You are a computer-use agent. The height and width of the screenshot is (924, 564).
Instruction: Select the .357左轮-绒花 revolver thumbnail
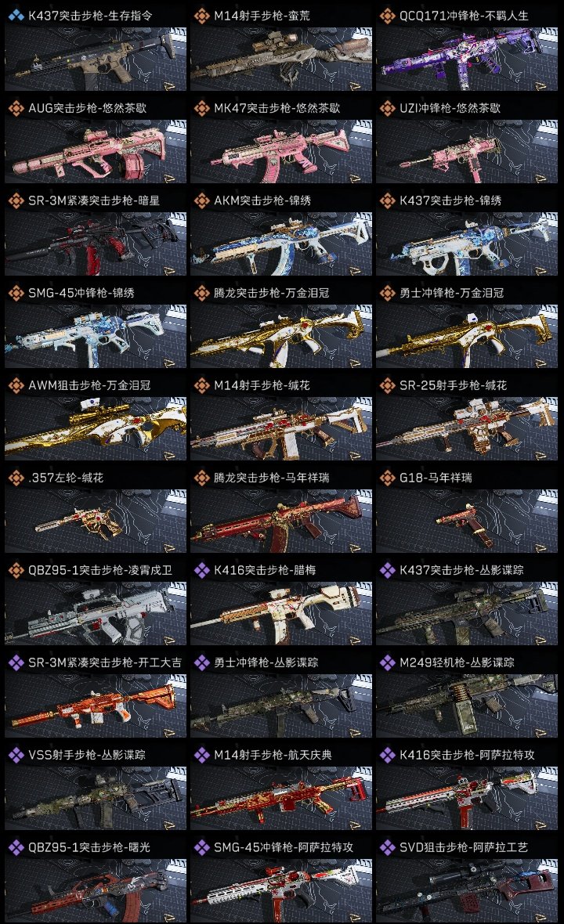point(96,521)
